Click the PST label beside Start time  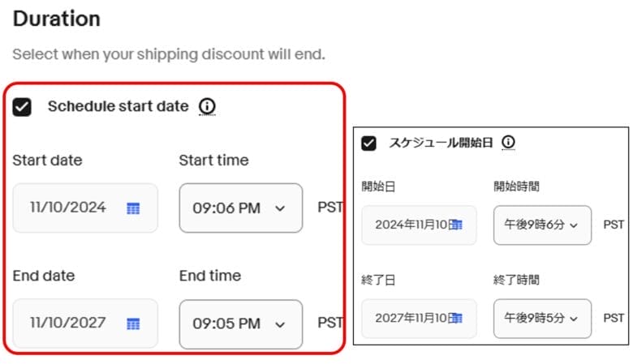coord(330,208)
